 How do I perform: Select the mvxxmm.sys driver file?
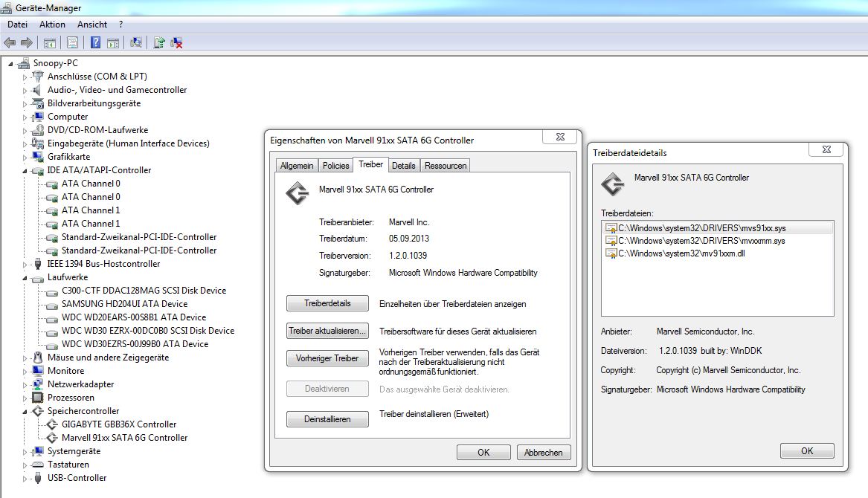coord(695,241)
